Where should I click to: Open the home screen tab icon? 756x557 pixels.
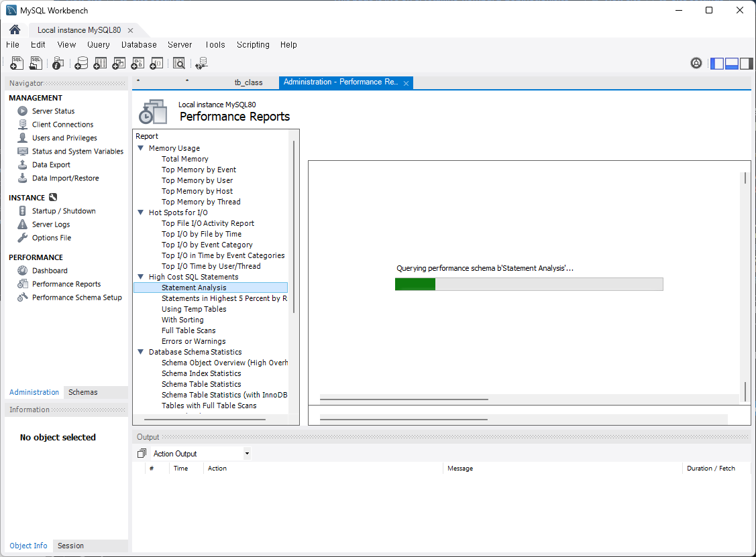(15, 30)
